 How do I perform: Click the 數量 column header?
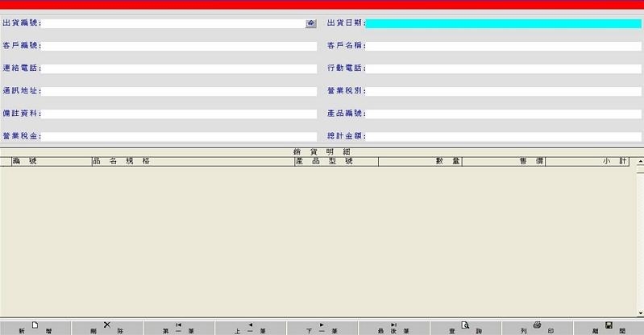pyautogui.click(x=420, y=162)
